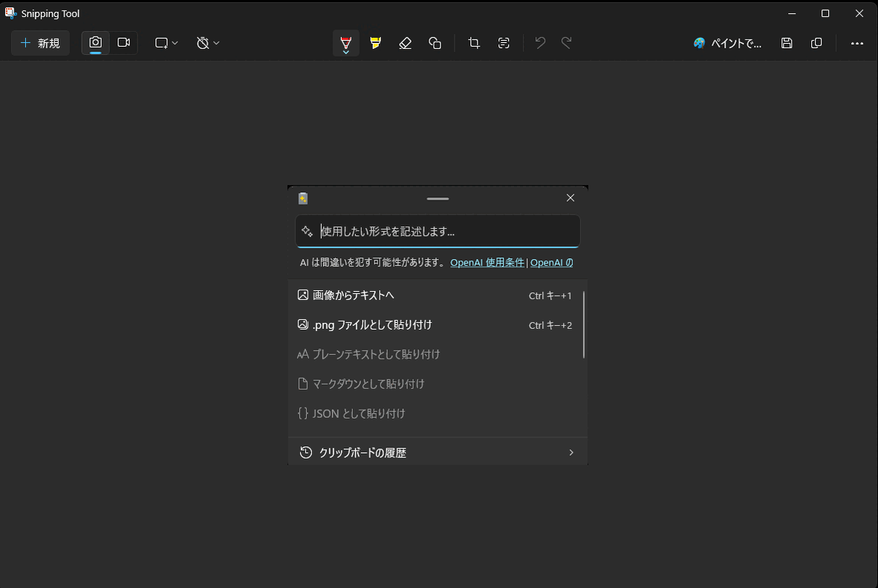Copy the snip to clipboard
Image resolution: width=878 pixels, height=588 pixels.
[816, 42]
